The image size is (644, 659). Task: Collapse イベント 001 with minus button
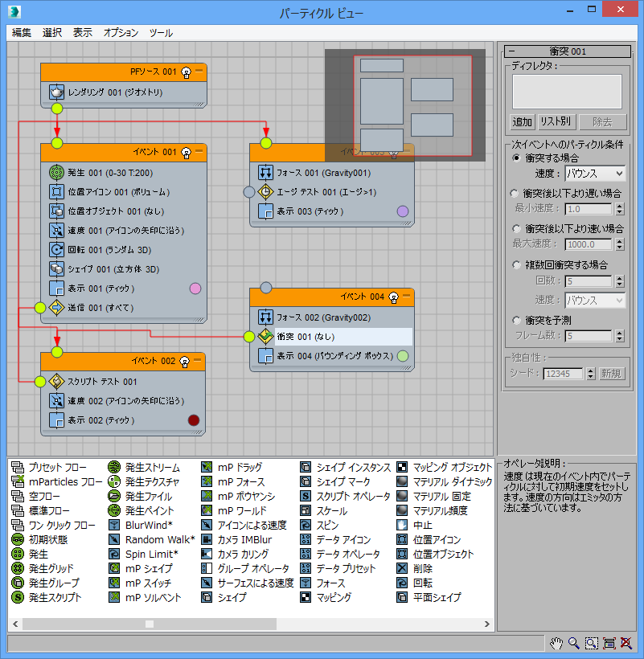click(199, 151)
